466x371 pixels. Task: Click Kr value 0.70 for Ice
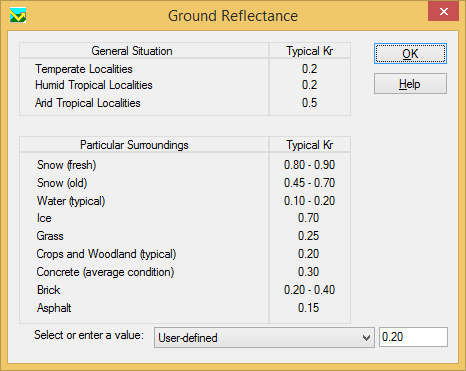(308, 218)
